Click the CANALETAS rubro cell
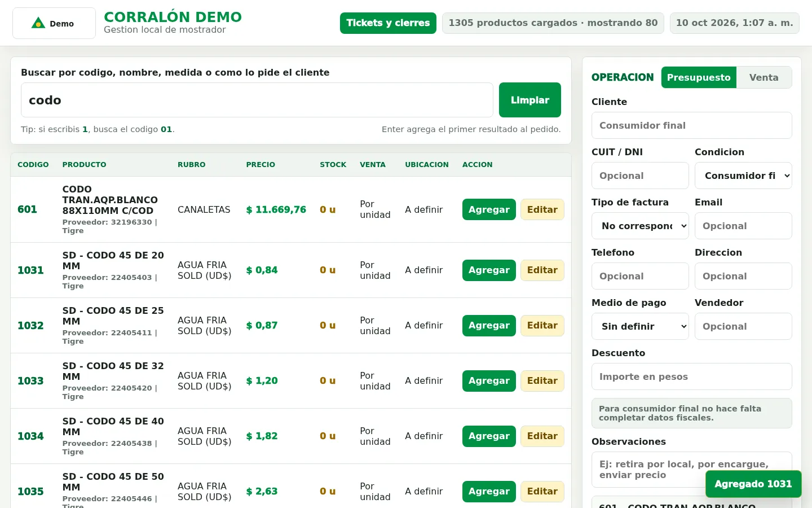812x508 pixels. point(204,209)
